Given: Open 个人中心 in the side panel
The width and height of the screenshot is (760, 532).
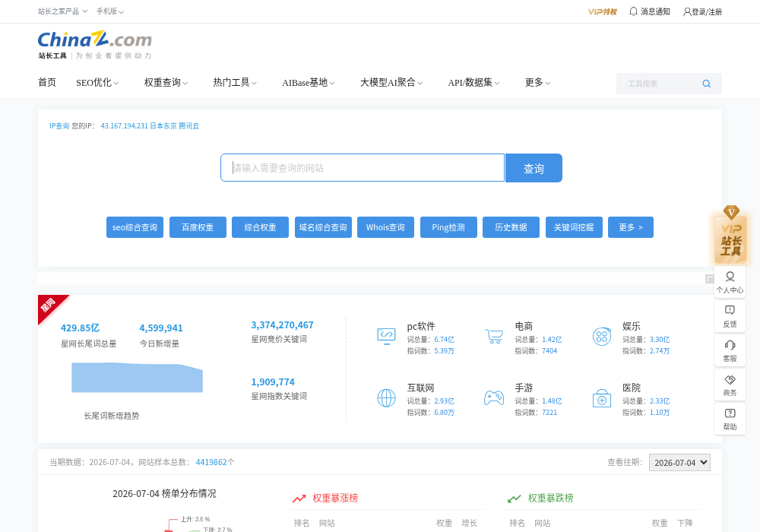Looking at the screenshot, I should point(730,282).
